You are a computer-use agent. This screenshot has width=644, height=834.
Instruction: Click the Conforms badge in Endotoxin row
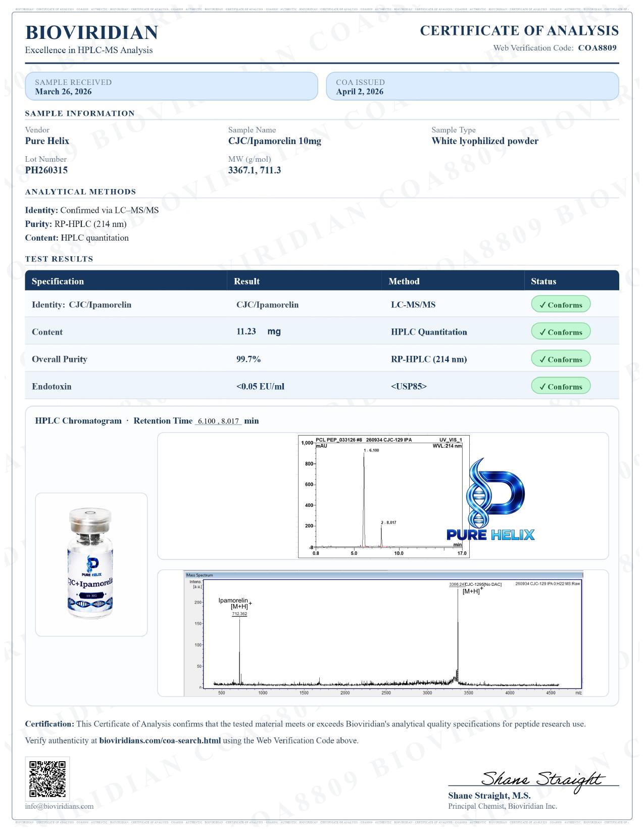click(561, 387)
